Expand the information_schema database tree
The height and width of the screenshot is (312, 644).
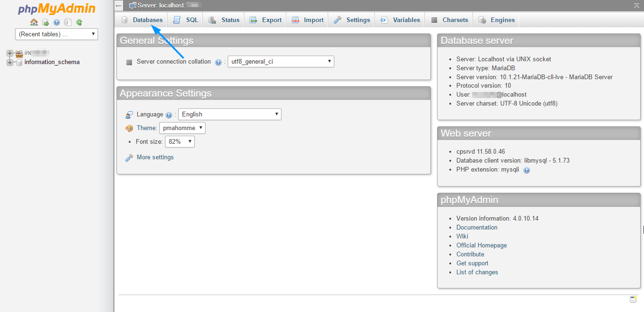[x=10, y=62]
